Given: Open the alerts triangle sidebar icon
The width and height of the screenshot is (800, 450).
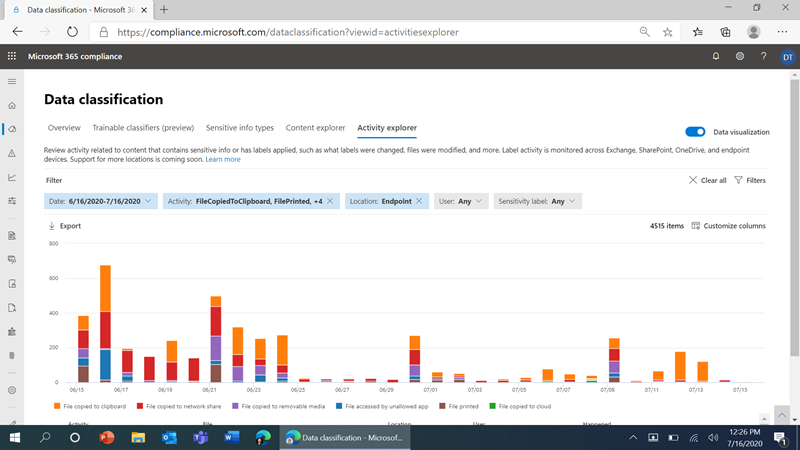Looking at the screenshot, I should click(x=12, y=153).
